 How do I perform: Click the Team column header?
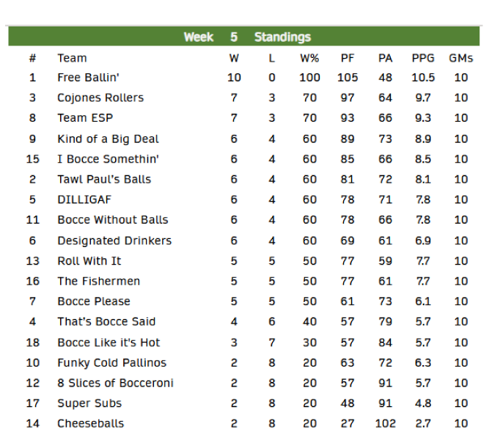(72, 58)
